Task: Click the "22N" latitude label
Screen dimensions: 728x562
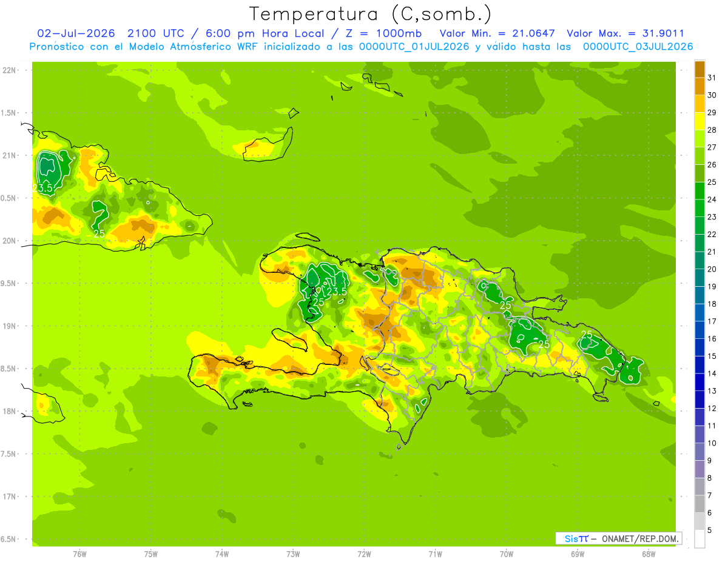Action: pos(9,70)
